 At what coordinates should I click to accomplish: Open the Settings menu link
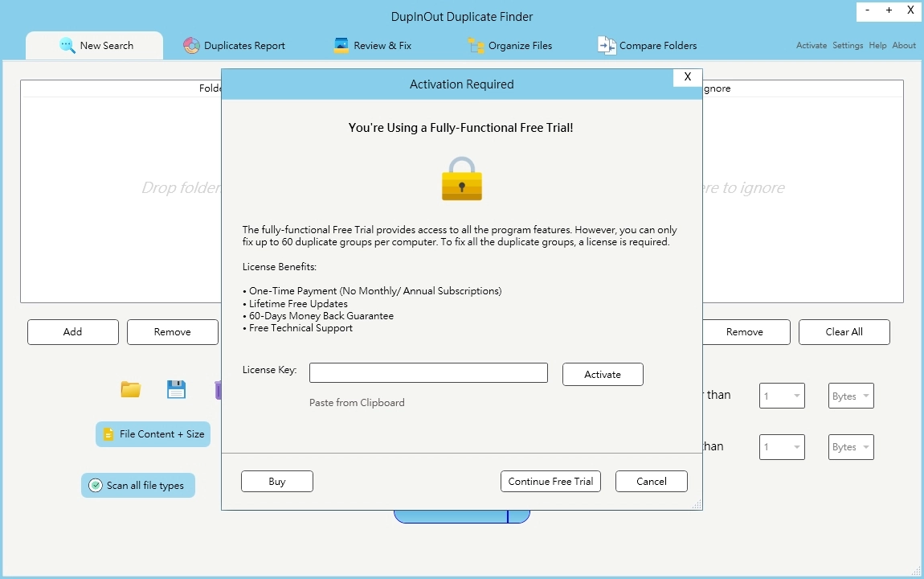pyautogui.click(x=848, y=45)
